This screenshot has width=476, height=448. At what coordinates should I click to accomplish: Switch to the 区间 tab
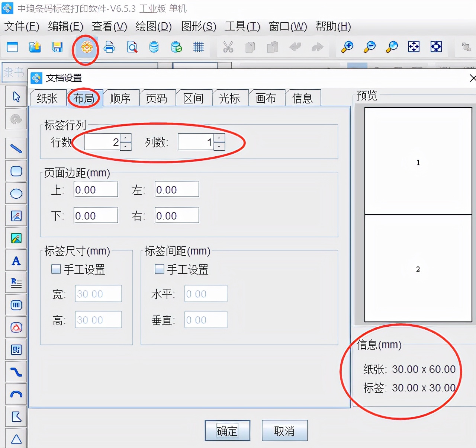coord(193,98)
